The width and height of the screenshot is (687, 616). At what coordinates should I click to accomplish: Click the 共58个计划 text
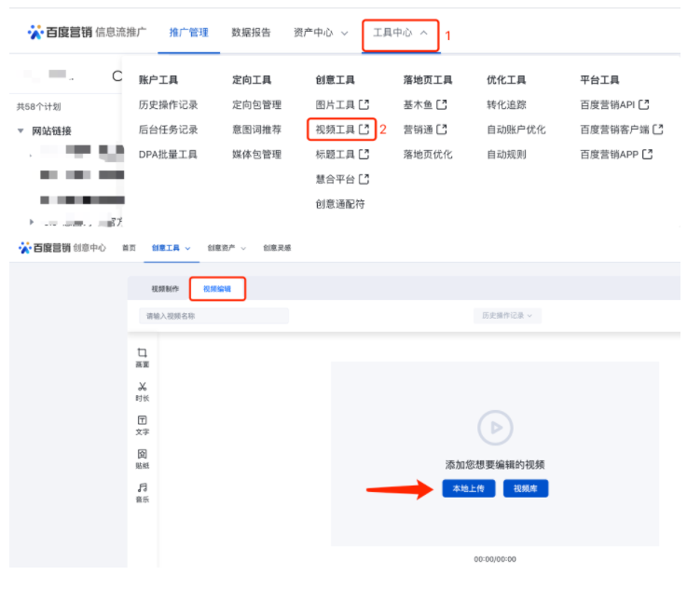(x=38, y=106)
